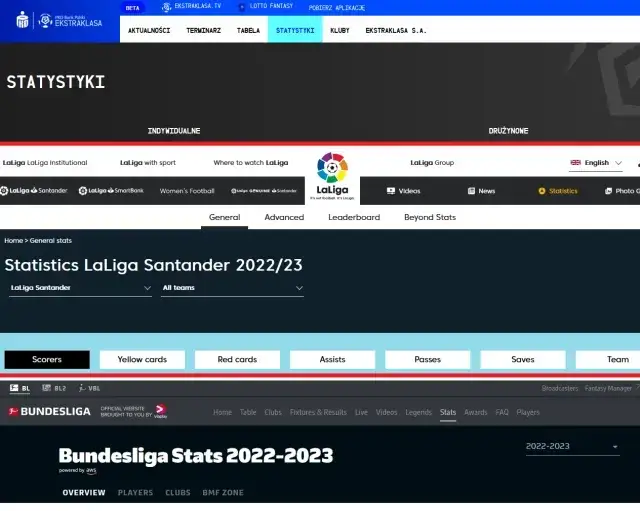640x511 pixels.
Task: Click the Assists stat button
Action: click(x=332, y=360)
